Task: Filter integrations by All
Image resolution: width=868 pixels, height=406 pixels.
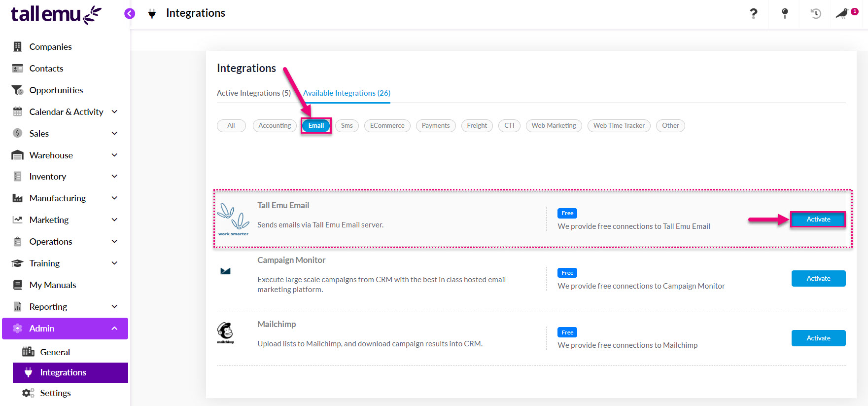Action: (231, 126)
